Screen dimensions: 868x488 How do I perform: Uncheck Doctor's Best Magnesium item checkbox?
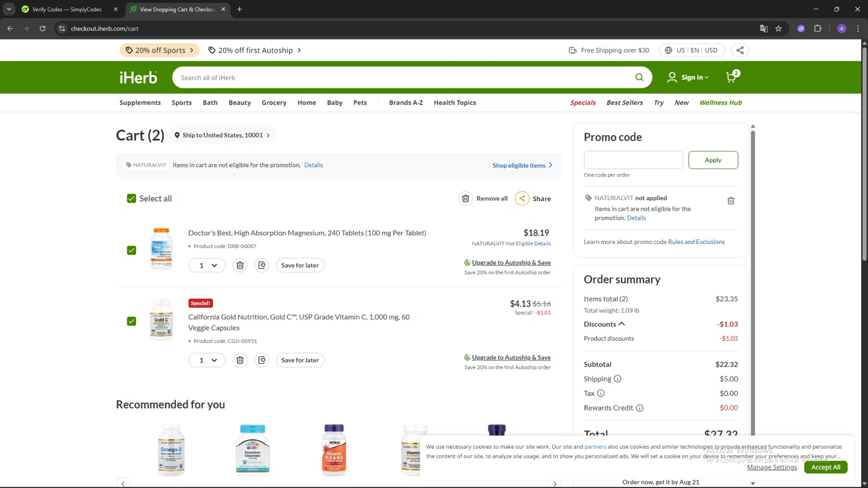click(x=131, y=250)
